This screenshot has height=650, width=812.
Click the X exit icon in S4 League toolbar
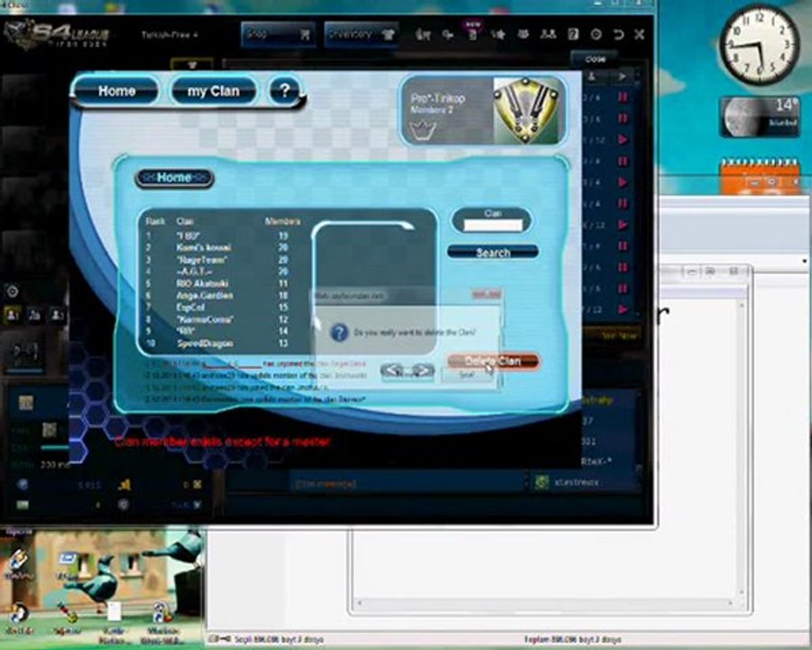(x=640, y=34)
